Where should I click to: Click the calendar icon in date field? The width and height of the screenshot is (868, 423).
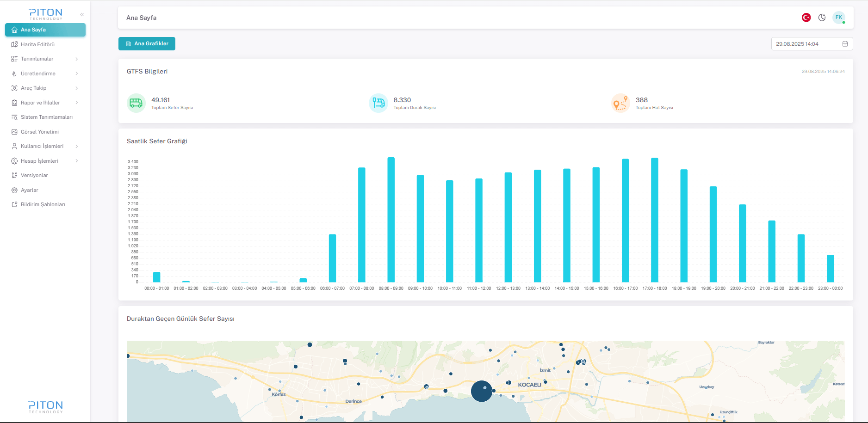(845, 44)
